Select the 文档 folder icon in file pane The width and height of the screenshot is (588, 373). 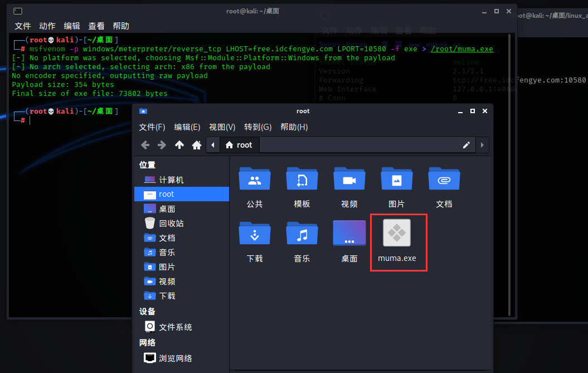pos(444,179)
